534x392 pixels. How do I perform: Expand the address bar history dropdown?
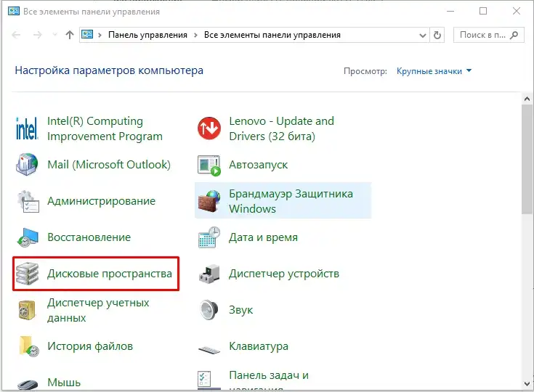click(423, 35)
